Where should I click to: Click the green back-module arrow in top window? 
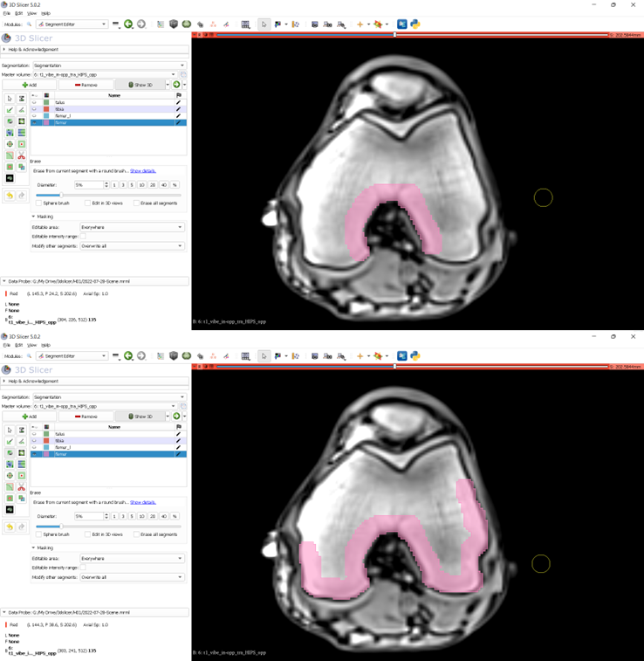click(128, 24)
